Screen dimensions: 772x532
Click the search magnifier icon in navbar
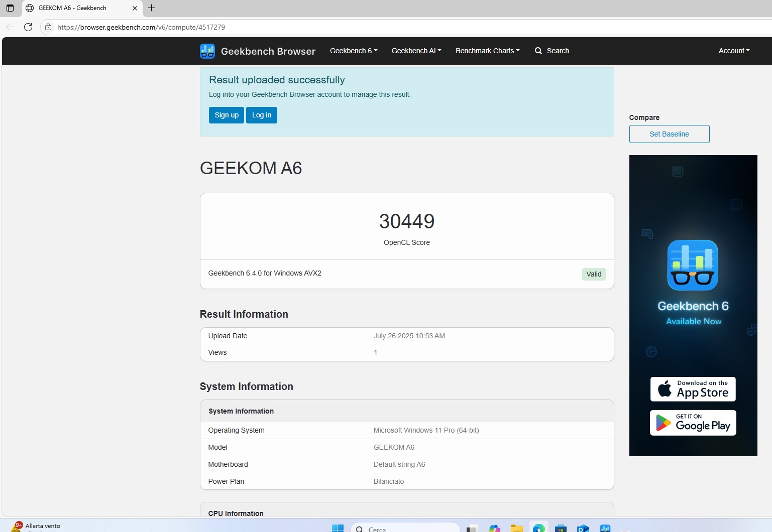[538, 51]
